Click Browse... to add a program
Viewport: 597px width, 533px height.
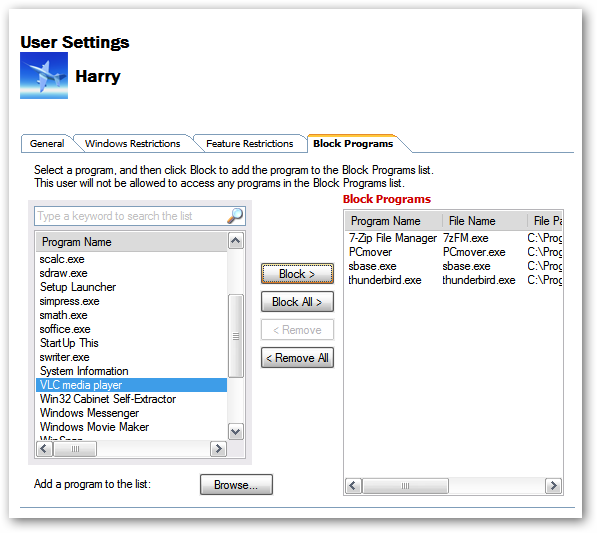pyautogui.click(x=236, y=485)
